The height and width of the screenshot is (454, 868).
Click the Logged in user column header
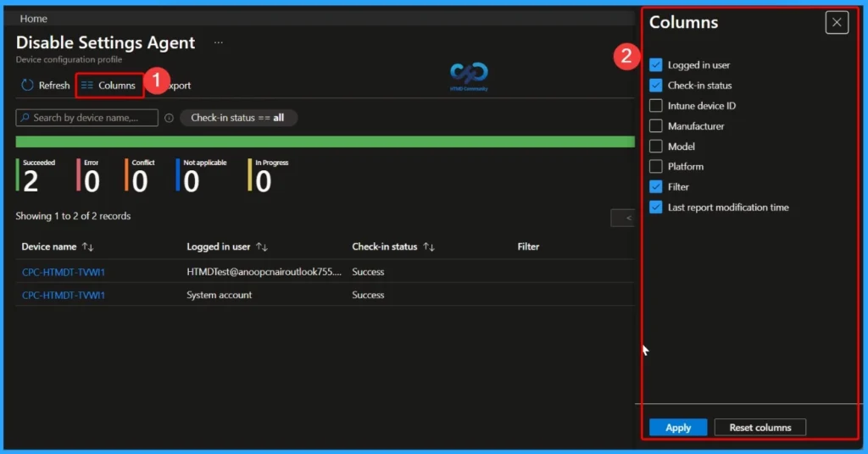218,246
